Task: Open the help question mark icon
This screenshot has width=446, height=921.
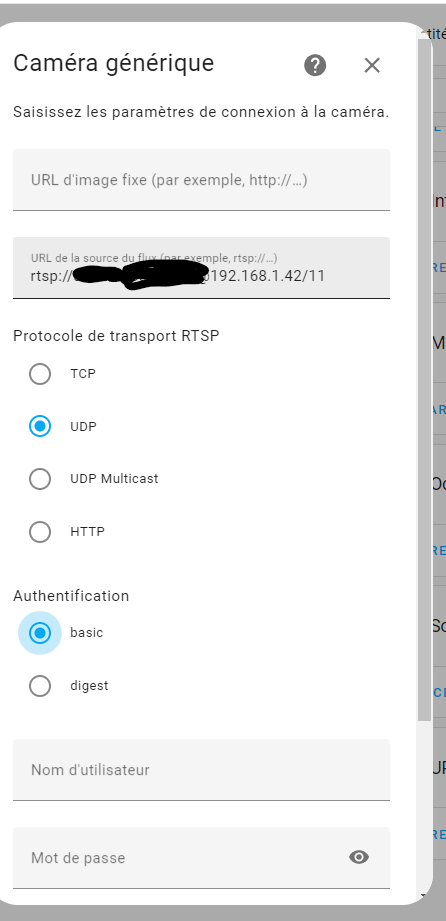Action: [x=315, y=65]
